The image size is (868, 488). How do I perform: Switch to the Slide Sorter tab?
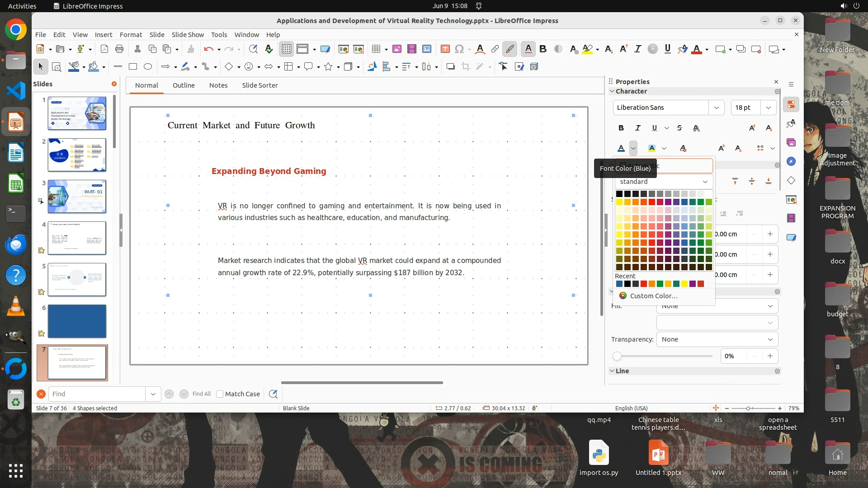[259, 85]
